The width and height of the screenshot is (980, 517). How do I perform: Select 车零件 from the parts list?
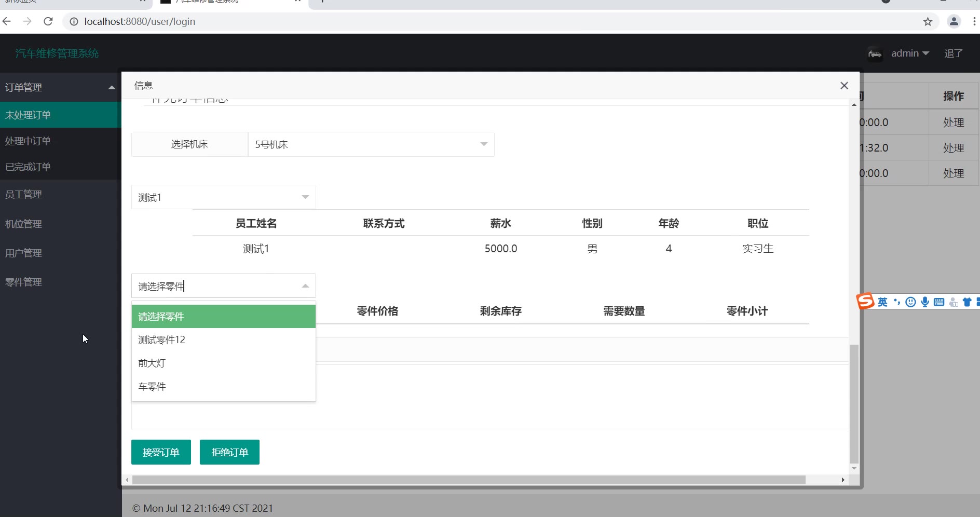[224, 387]
